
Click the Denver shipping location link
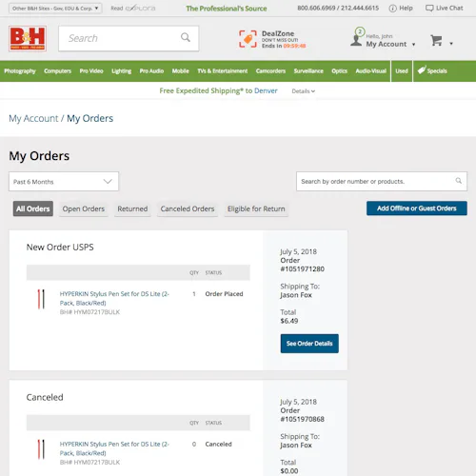pyautogui.click(x=266, y=90)
